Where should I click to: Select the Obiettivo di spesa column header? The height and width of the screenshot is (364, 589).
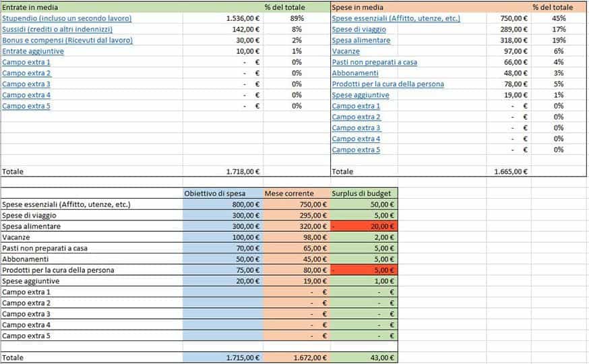(222, 193)
